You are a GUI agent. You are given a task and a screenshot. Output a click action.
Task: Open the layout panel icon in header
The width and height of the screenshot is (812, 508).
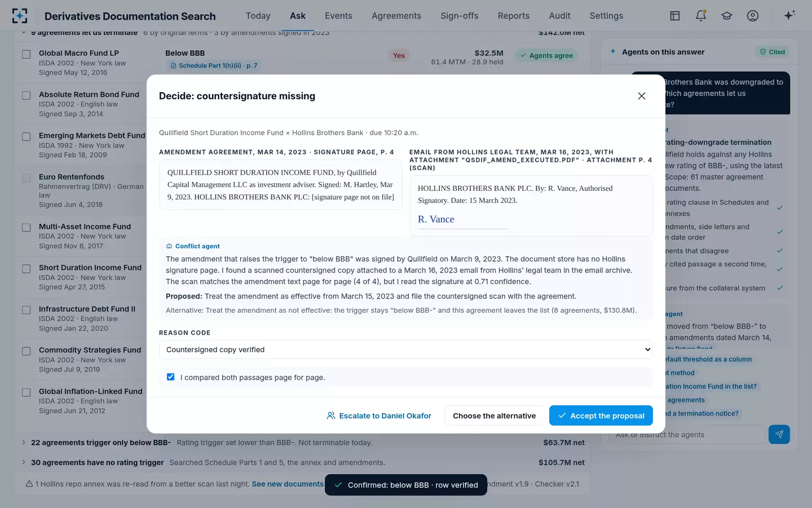(x=675, y=16)
